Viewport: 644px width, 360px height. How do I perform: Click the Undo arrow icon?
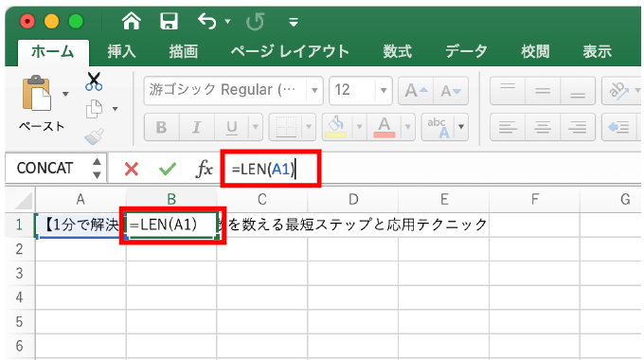[207, 21]
